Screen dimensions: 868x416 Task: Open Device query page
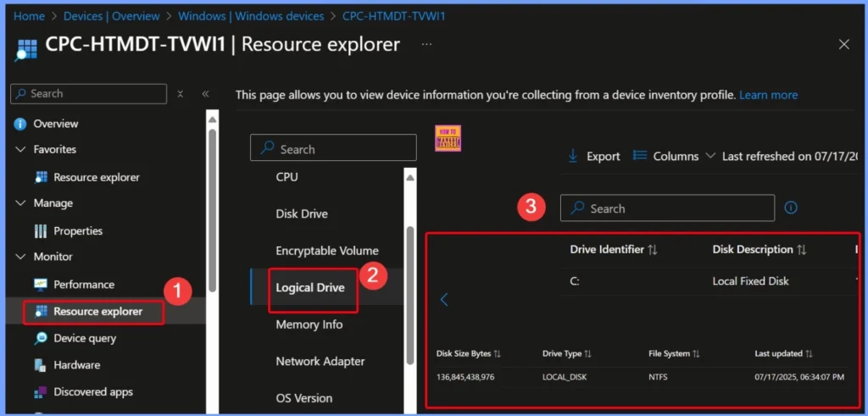[85, 338]
